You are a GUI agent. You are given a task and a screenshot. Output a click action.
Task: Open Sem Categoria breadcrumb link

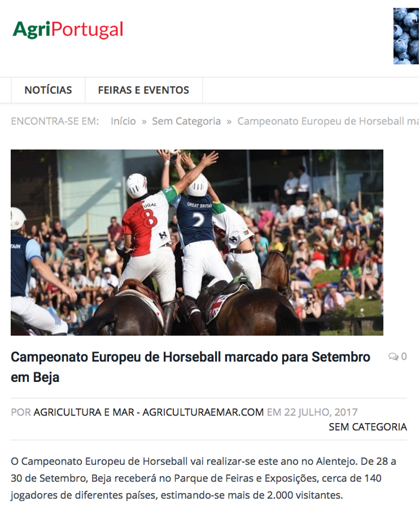point(186,121)
